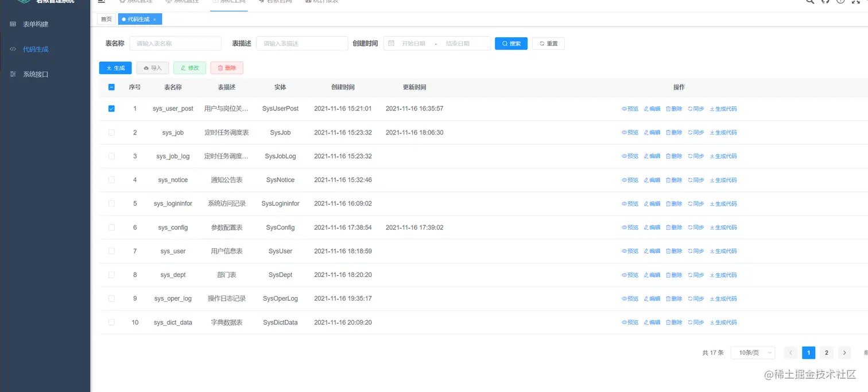Focus the 表描述 input field
This screenshot has height=392, width=868.
point(302,44)
